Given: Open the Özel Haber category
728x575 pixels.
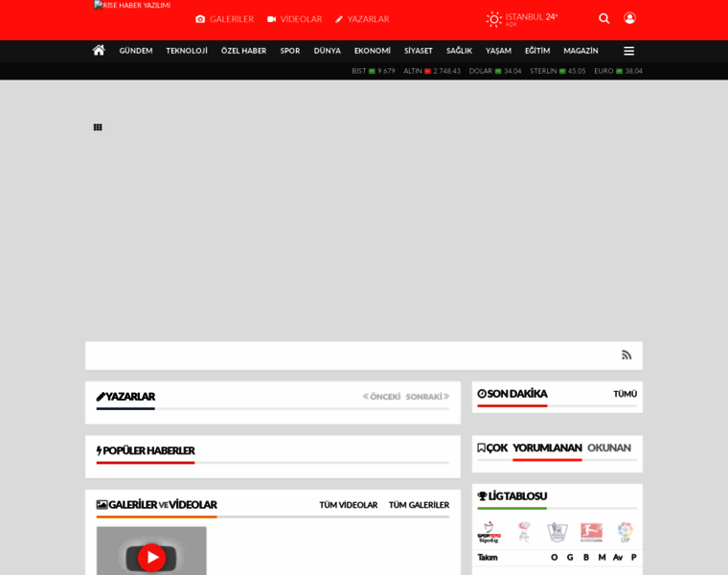Looking at the screenshot, I should coord(243,51).
